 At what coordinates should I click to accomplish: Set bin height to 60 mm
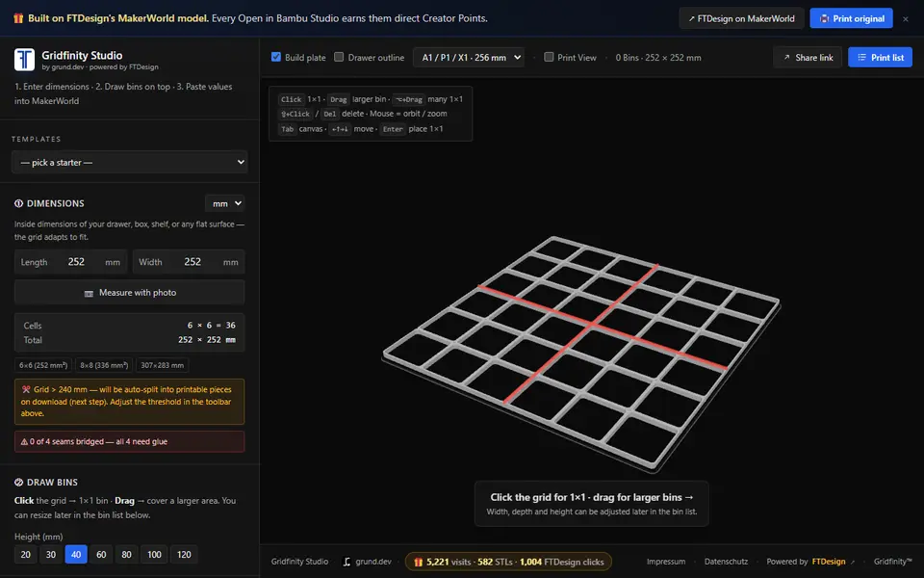coord(101,555)
